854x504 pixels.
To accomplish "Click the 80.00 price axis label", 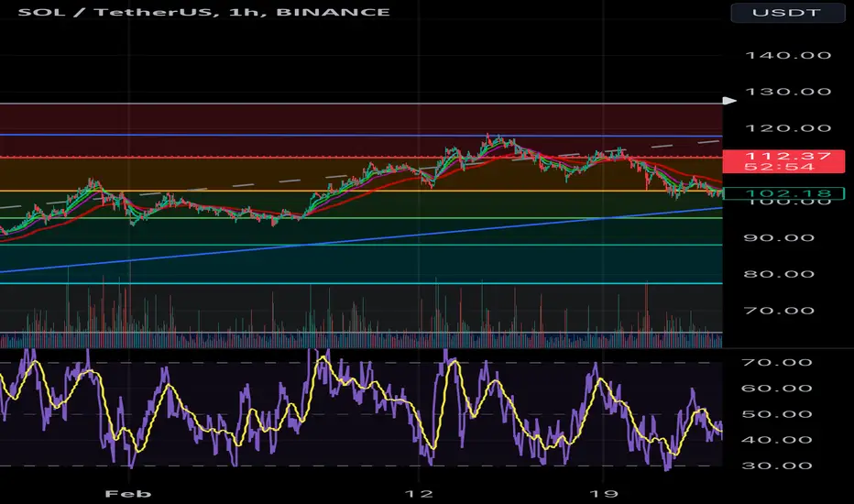I will pos(780,274).
